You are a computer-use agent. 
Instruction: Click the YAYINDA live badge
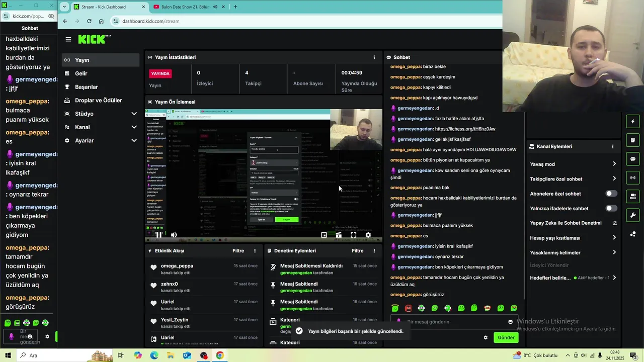[x=160, y=73]
